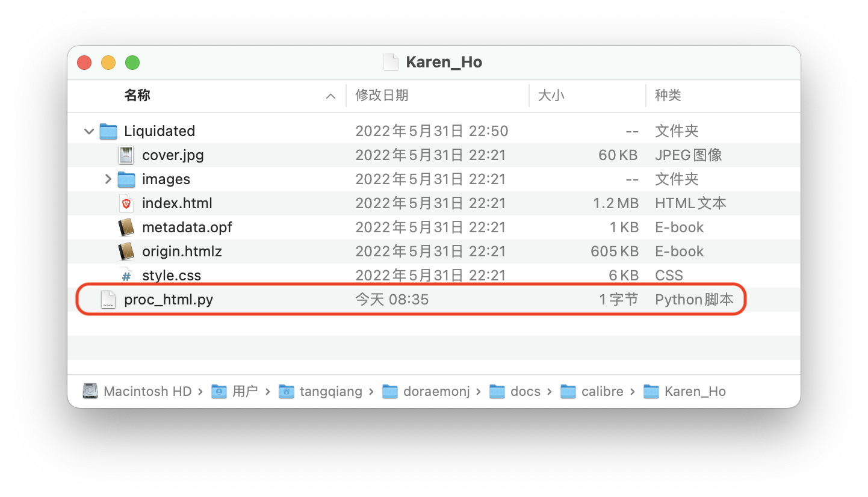Click the index.html HTML file icon

[126, 203]
